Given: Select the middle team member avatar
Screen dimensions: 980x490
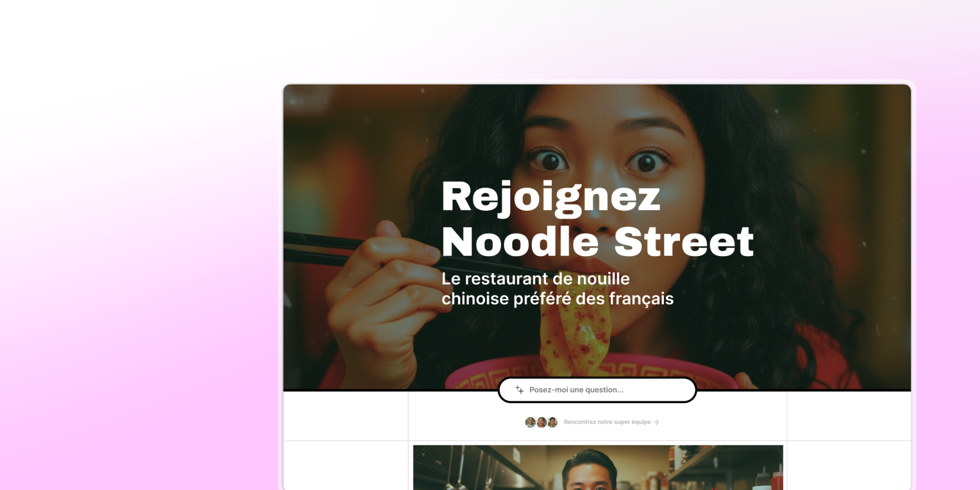Looking at the screenshot, I should tap(541, 422).
